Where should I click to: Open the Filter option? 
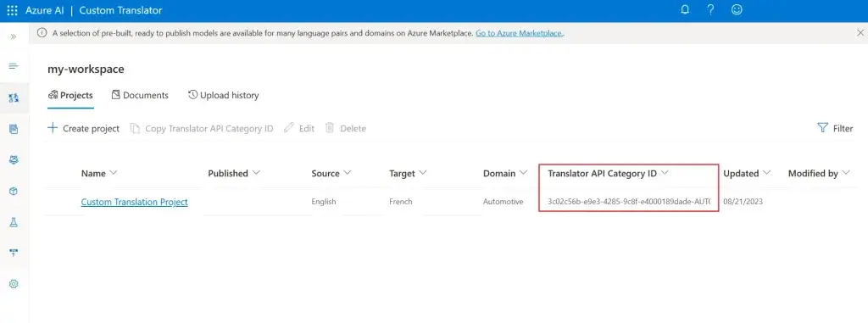pos(835,129)
